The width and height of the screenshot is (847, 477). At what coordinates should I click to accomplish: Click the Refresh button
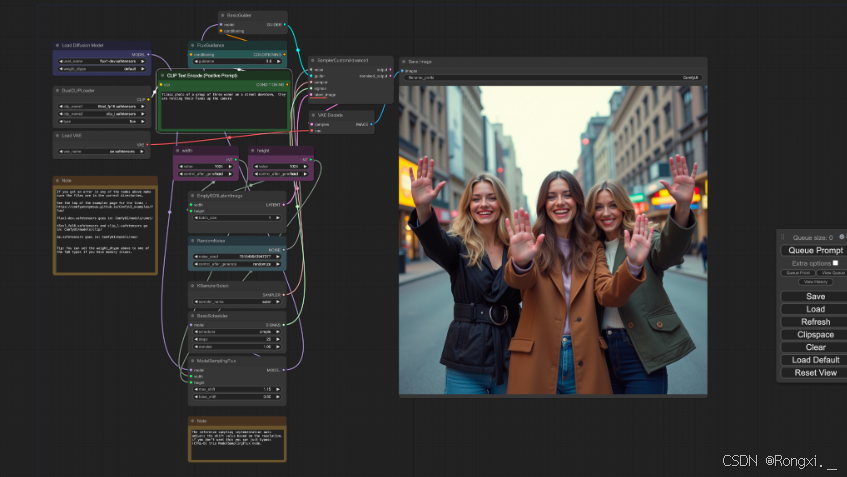click(x=815, y=322)
